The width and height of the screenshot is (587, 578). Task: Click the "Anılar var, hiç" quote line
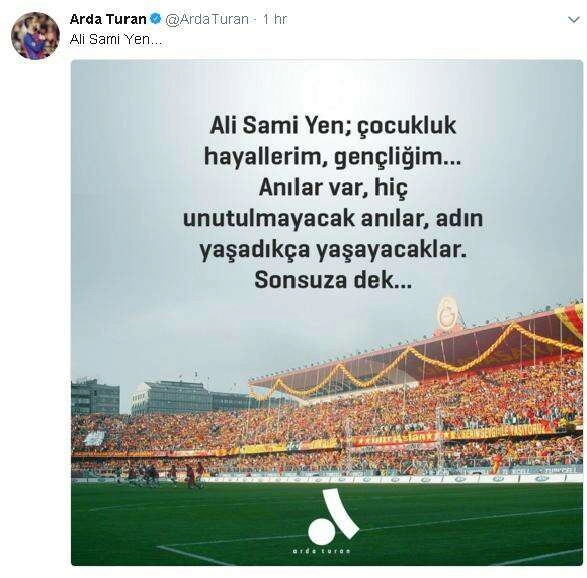tap(333, 188)
